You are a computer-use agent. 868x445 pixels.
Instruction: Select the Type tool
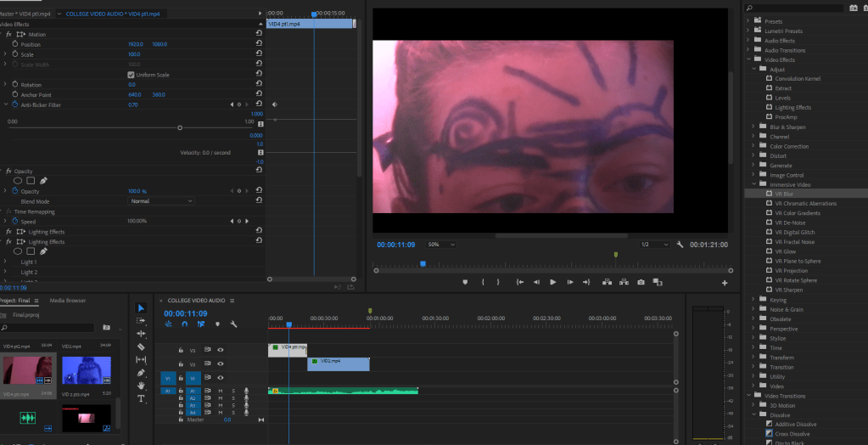tap(141, 398)
